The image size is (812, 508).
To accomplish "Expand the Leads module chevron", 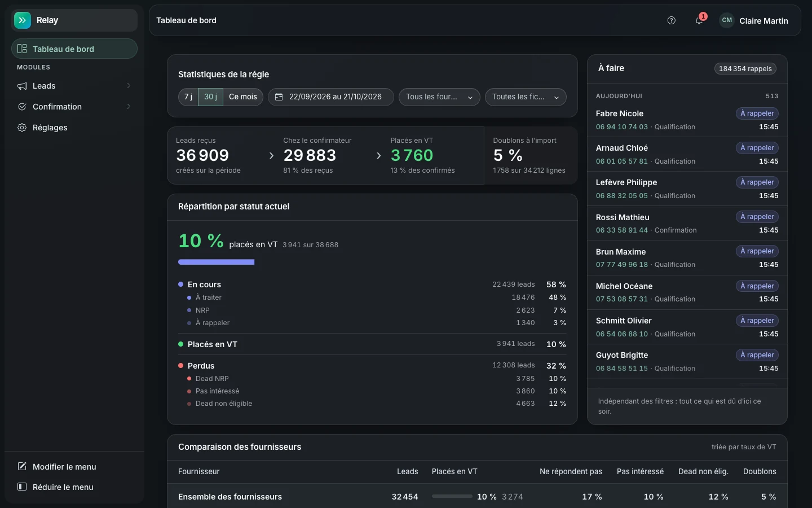I will [129, 86].
